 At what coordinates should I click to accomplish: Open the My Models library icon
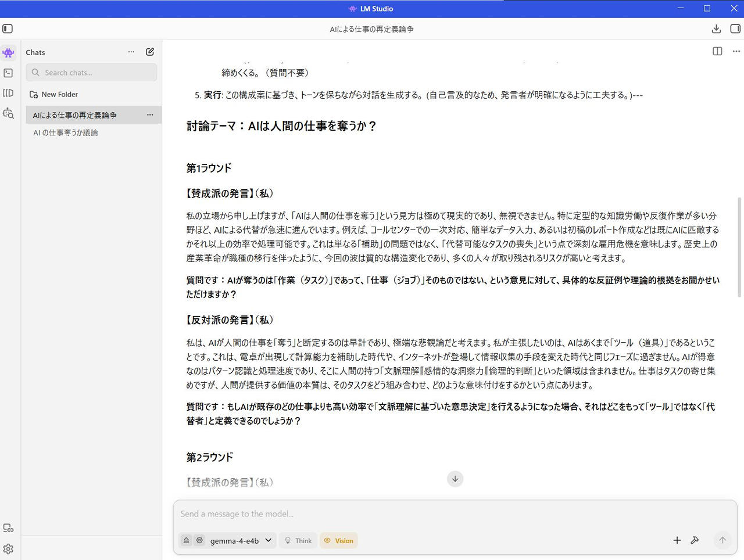pos(8,93)
